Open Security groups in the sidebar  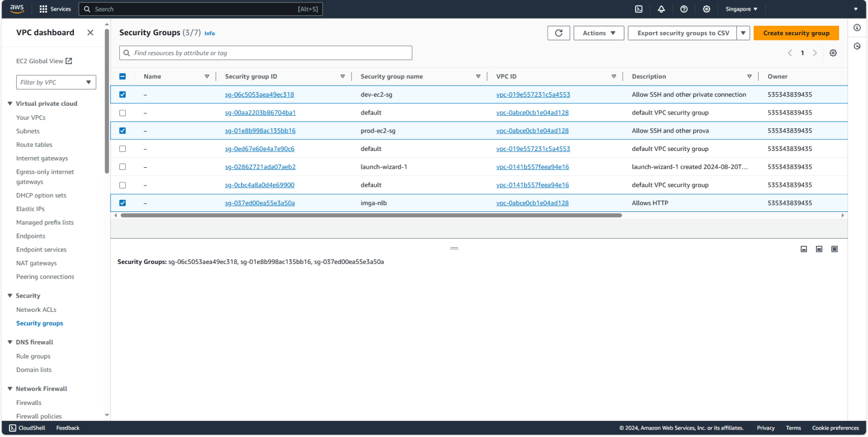point(39,323)
